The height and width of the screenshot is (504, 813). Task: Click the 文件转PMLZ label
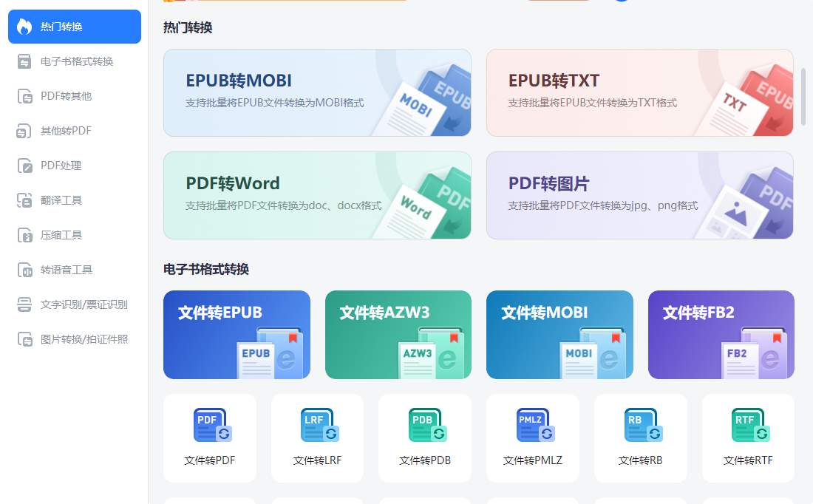click(x=532, y=460)
